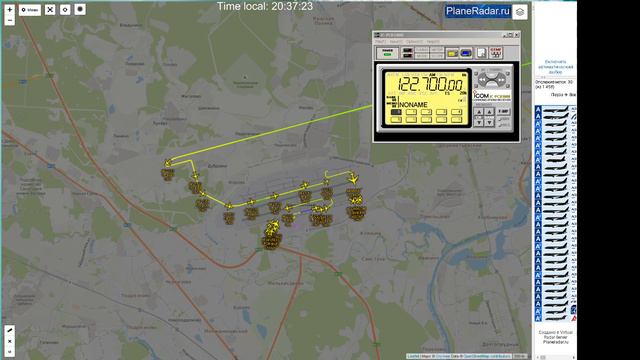Click the aircraft marker at the track's western end
The height and width of the screenshot is (360, 640).
coord(168,163)
